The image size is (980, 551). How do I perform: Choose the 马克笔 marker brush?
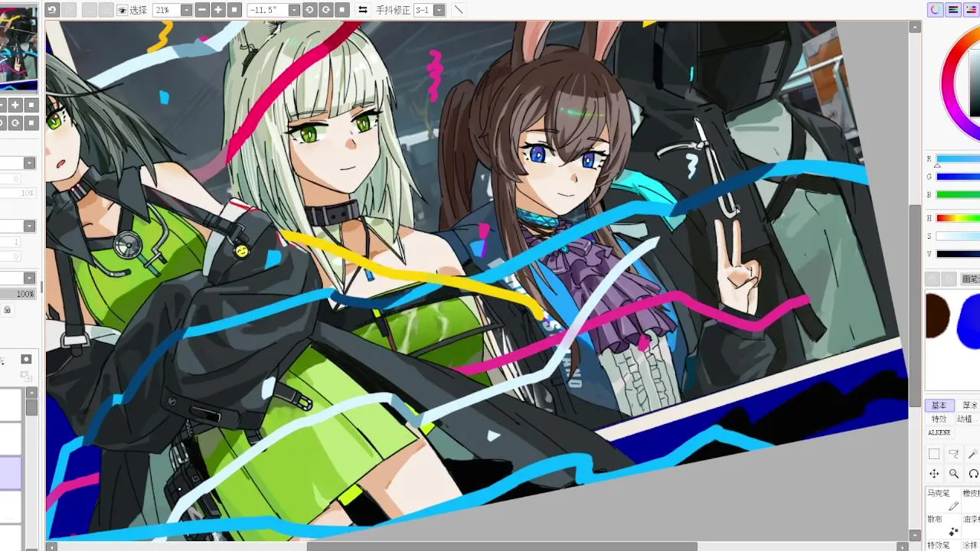(x=942, y=499)
